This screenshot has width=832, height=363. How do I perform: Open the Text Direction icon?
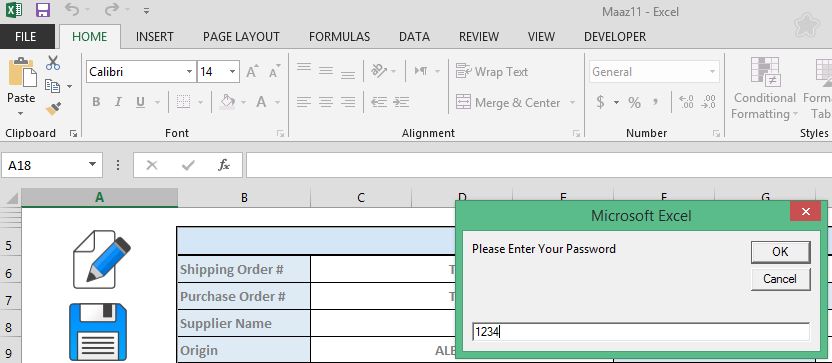[x=421, y=71]
